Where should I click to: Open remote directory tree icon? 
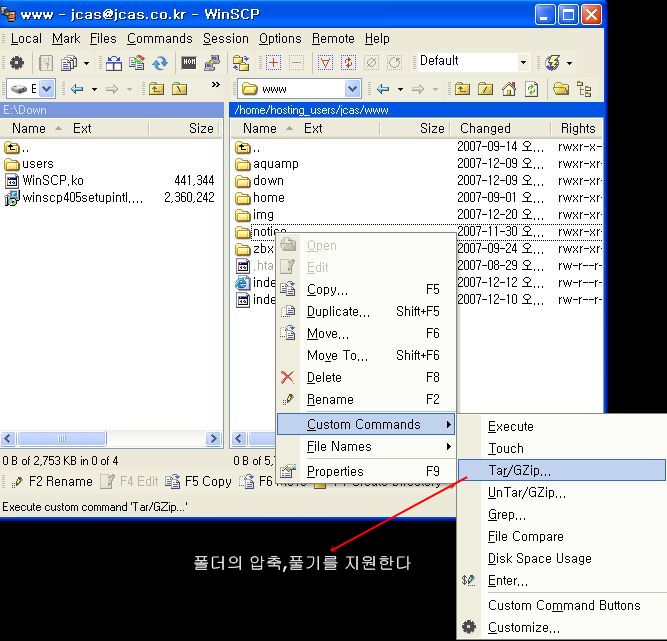point(584,89)
